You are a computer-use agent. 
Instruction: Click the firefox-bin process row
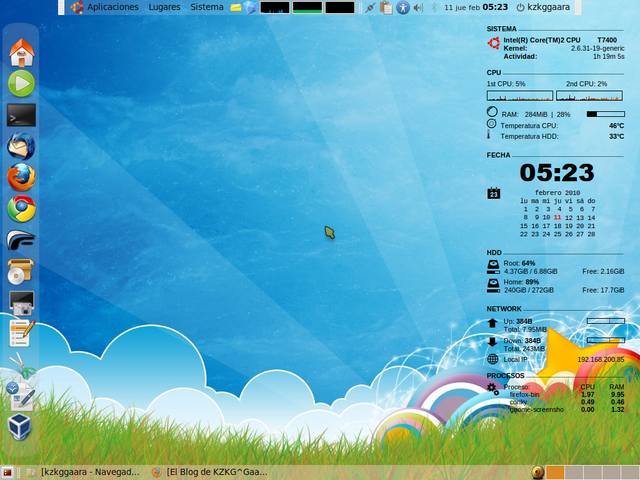[x=567, y=395]
